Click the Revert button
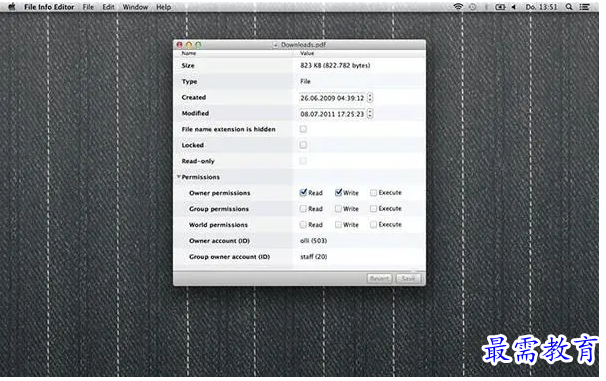Image resolution: width=606 pixels, height=381 pixels. (x=379, y=278)
